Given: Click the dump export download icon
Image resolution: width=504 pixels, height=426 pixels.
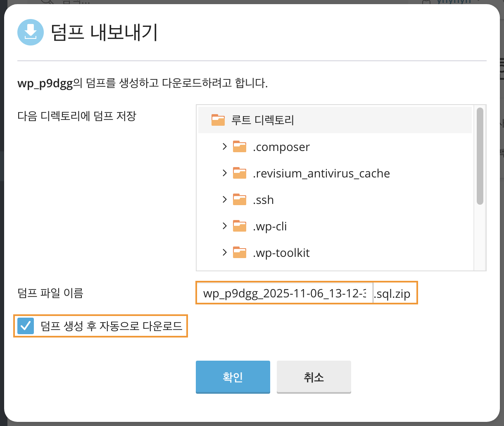Looking at the screenshot, I should tap(30, 32).
